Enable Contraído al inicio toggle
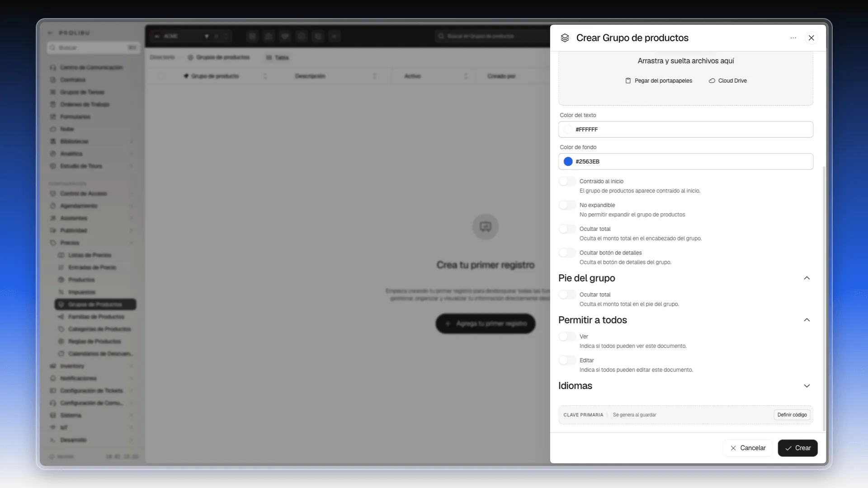This screenshot has height=488, width=868. (567, 181)
